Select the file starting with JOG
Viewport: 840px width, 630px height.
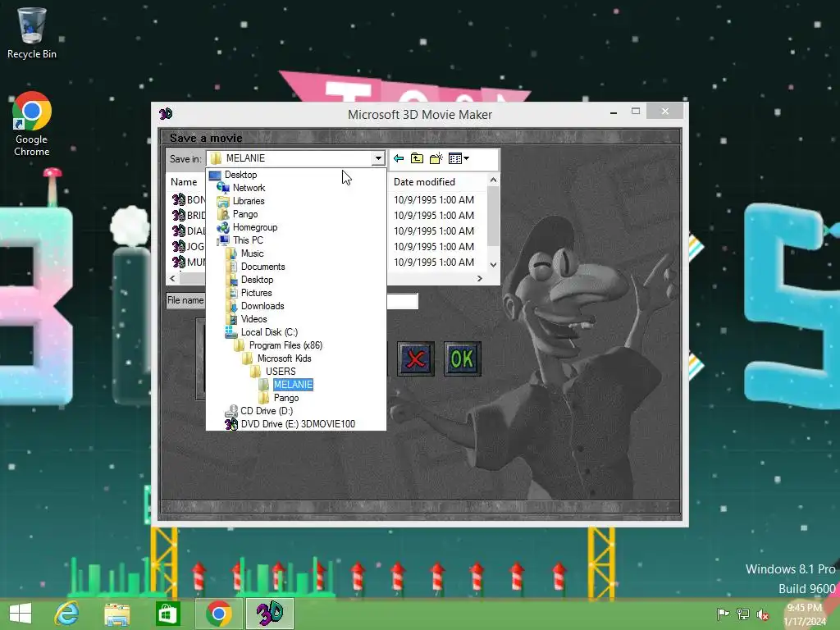pyautogui.click(x=189, y=246)
